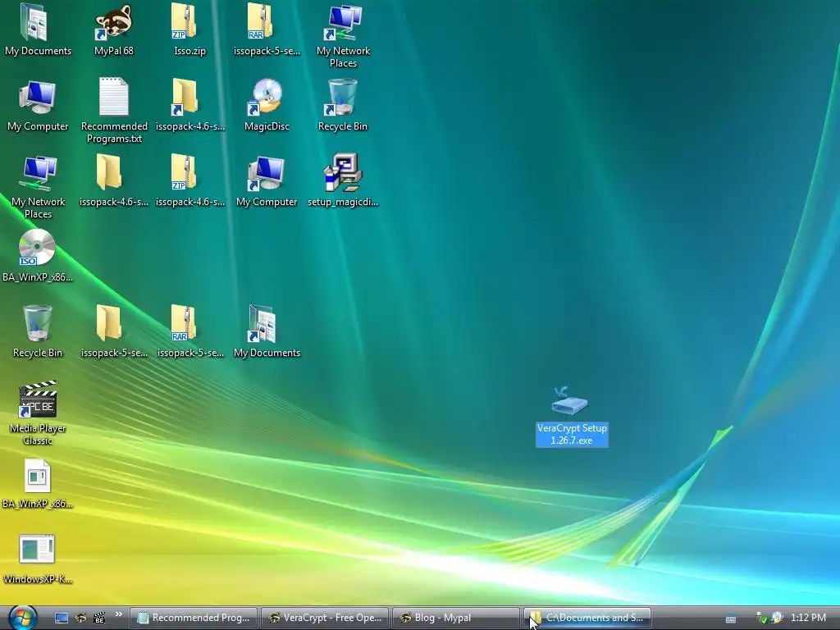Select the VeraCrypt Setup 1.26.7.exe icon
This screenshot has height=630, width=840.
tap(572, 417)
